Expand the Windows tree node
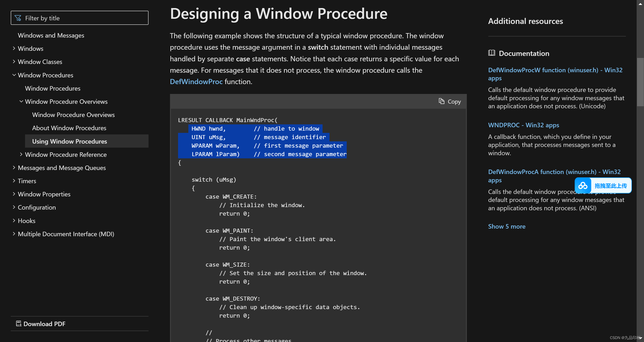This screenshot has width=644, height=342. click(x=14, y=48)
